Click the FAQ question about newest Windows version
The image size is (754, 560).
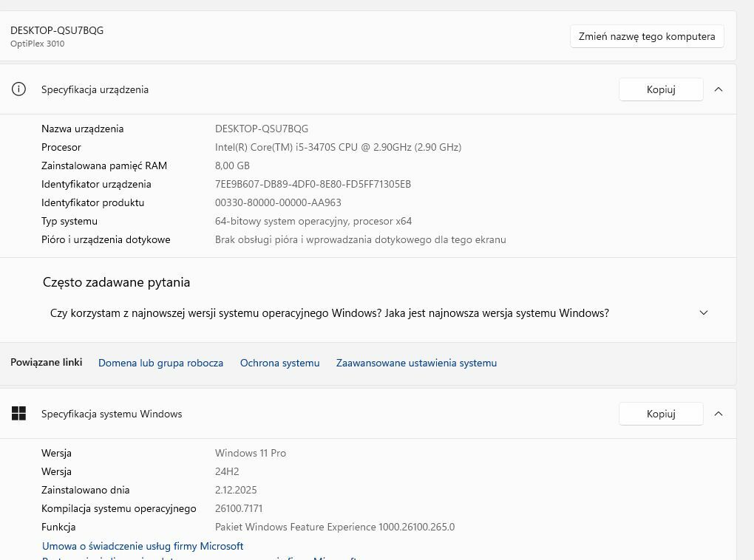(329, 313)
